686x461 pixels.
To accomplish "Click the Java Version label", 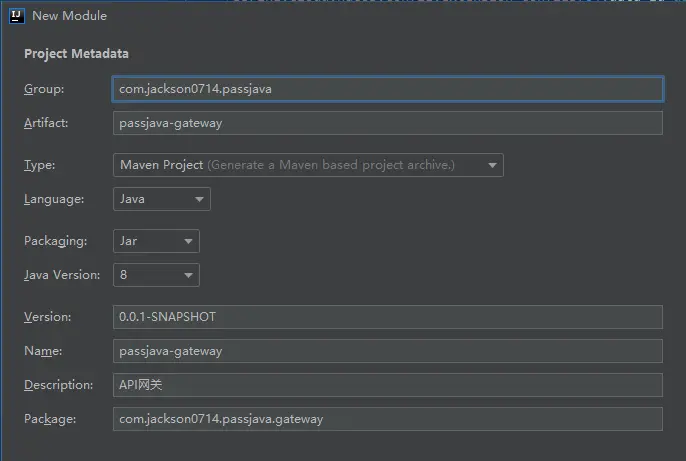I will pyautogui.click(x=62, y=275).
